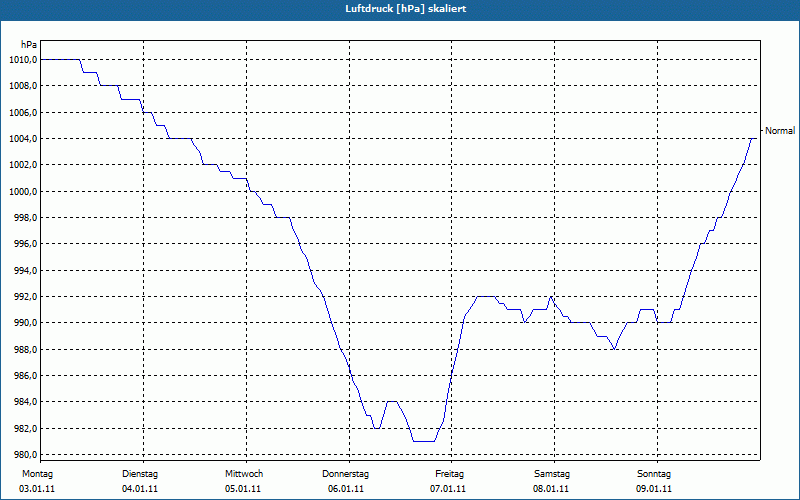The image size is (800, 500).
Task: Select the 'Montag' day label
Action: [37, 474]
